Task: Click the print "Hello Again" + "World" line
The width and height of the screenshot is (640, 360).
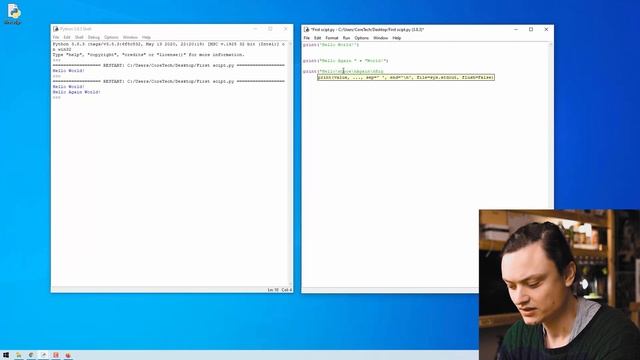Action: pos(346,61)
